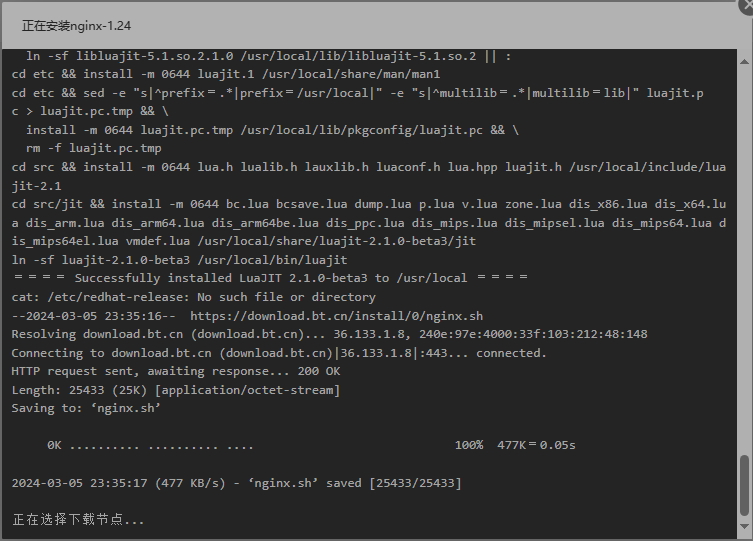This screenshot has height=541, width=753.
Task: Click the scrollbar down arrow
Action: point(744,527)
